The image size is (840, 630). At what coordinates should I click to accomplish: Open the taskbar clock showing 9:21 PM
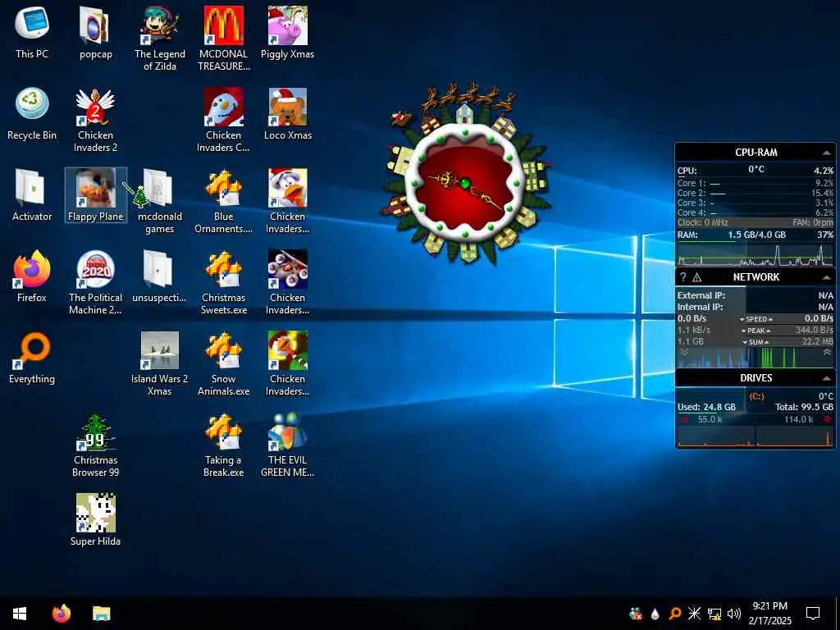point(769,614)
